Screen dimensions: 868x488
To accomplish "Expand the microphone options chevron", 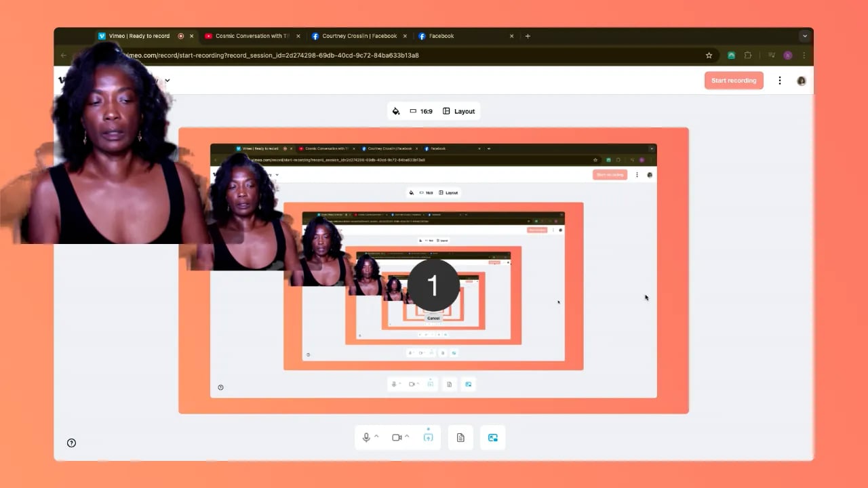I will 376,437.
